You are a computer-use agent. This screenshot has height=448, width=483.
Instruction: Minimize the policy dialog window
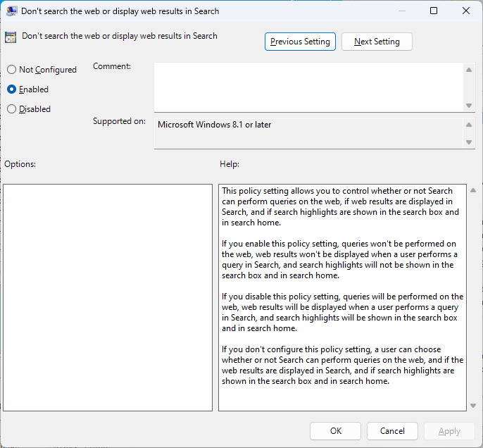pos(401,11)
